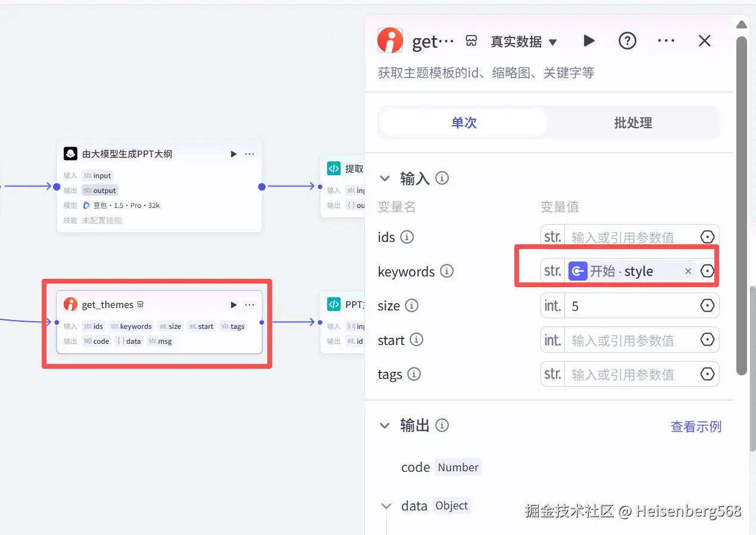Show info tooltip for tags variable
This screenshot has height=535, width=756.
tap(414, 374)
